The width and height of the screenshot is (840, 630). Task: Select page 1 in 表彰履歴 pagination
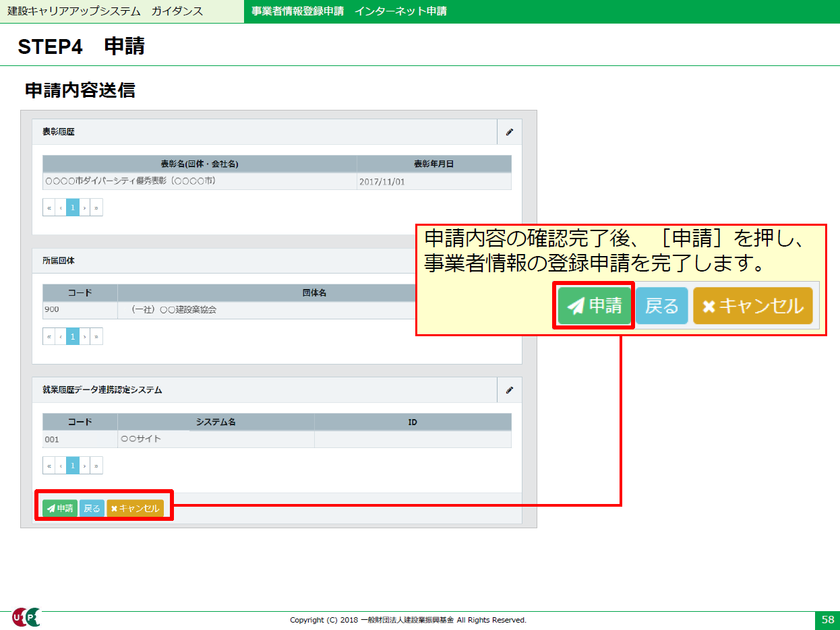[x=73, y=208]
